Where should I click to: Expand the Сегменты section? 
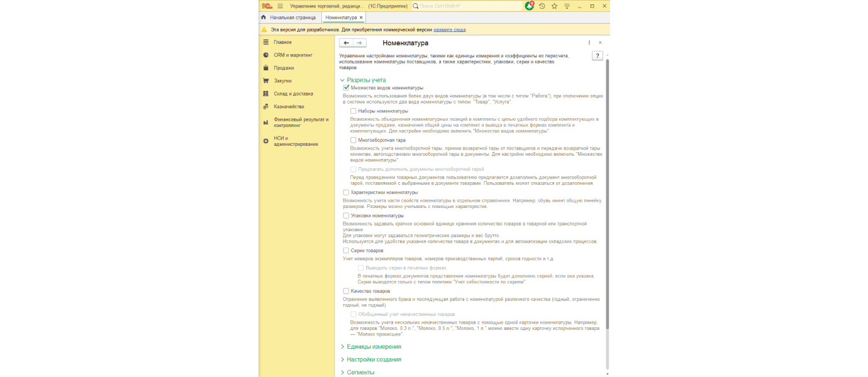[x=357, y=373]
